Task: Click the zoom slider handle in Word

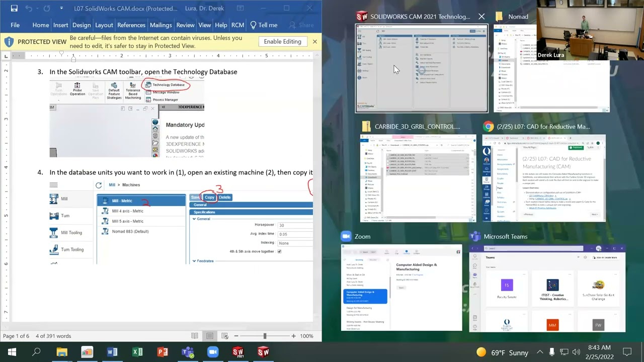Action: 265,336
